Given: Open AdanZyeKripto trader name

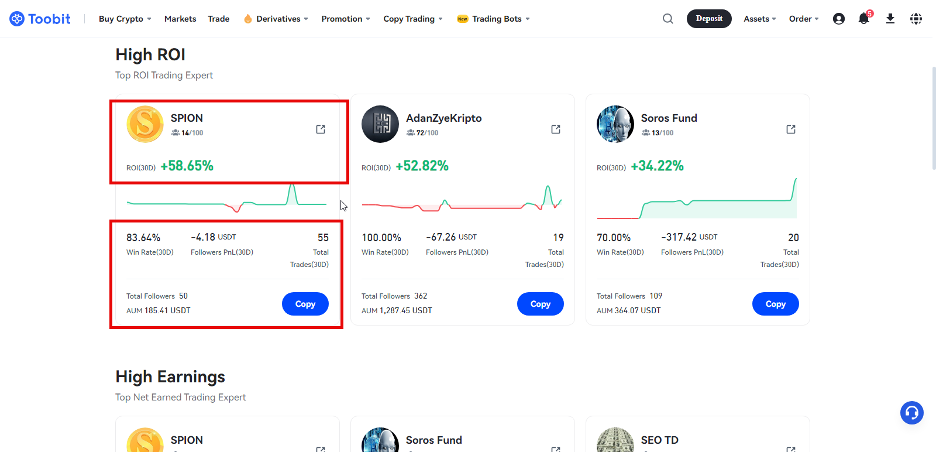Looking at the screenshot, I should coord(444,118).
